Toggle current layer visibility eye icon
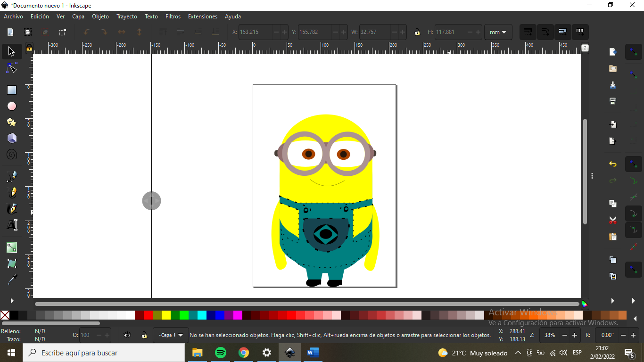 [127, 335]
